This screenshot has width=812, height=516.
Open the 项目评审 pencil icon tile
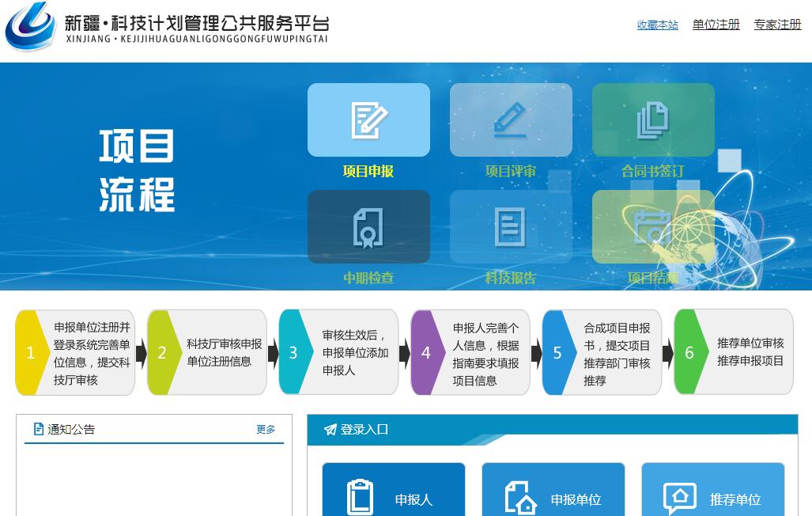tap(511, 120)
